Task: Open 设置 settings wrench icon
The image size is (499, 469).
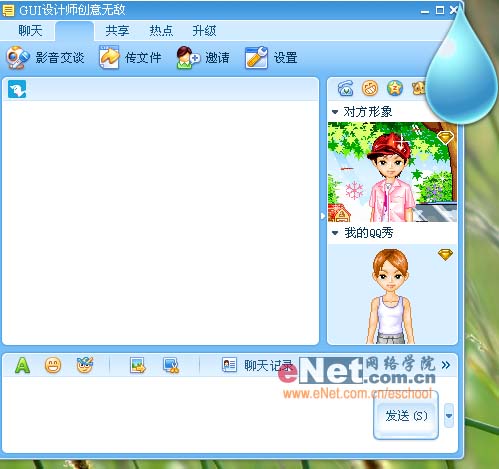Action: [256, 58]
